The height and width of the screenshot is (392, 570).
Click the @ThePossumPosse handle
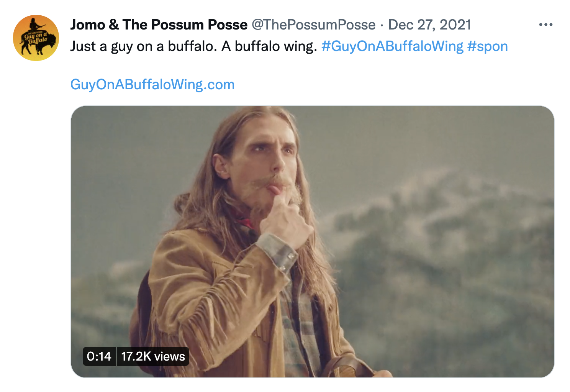click(x=313, y=25)
